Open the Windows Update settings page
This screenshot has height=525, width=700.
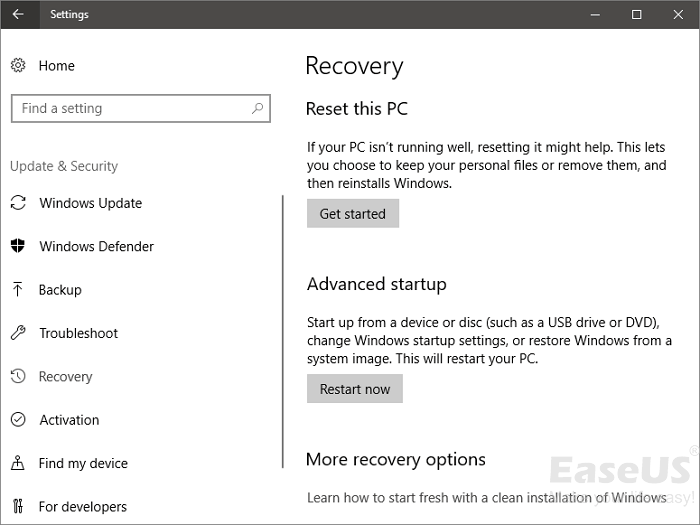90,203
